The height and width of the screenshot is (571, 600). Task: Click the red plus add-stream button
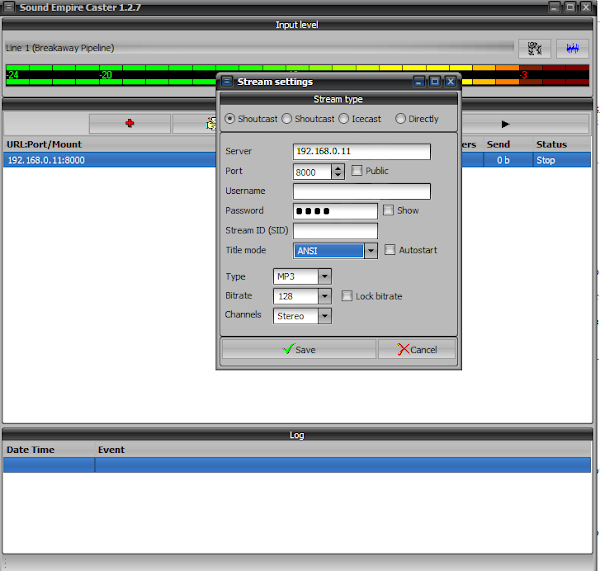(x=130, y=124)
